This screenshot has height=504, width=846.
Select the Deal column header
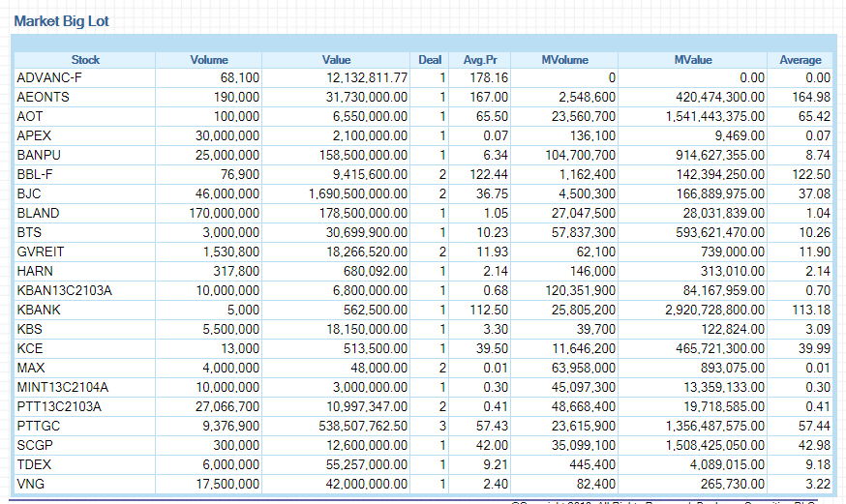click(430, 60)
